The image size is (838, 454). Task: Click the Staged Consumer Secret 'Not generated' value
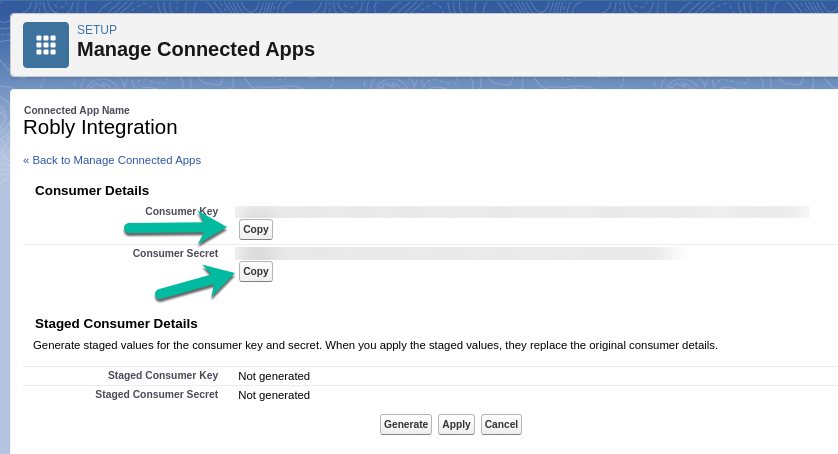click(274, 395)
